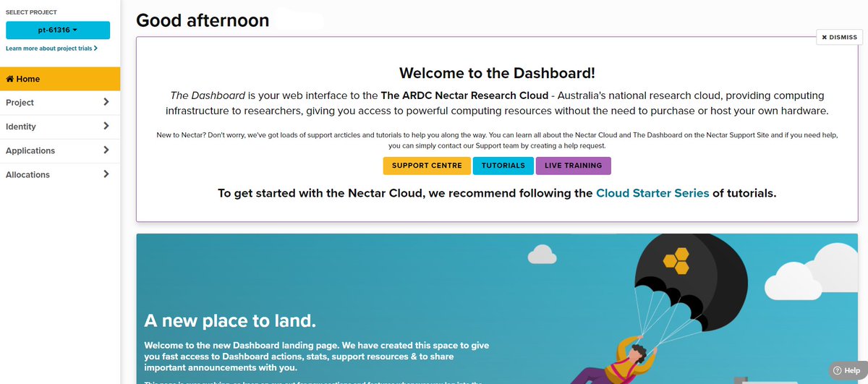Expand the Allocations chevron arrow
This screenshot has height=384, width=868.
pyautogui.click(x=106, y=174)
